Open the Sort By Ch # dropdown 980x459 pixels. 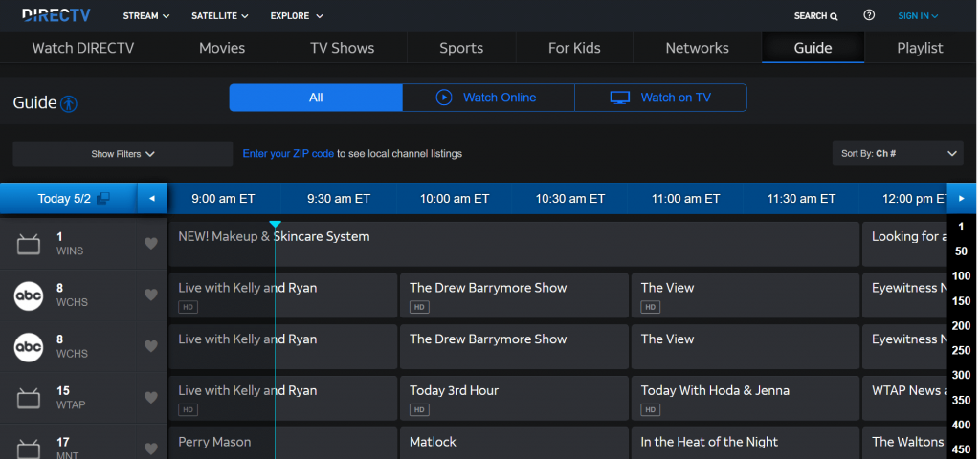tap(898, 154)
